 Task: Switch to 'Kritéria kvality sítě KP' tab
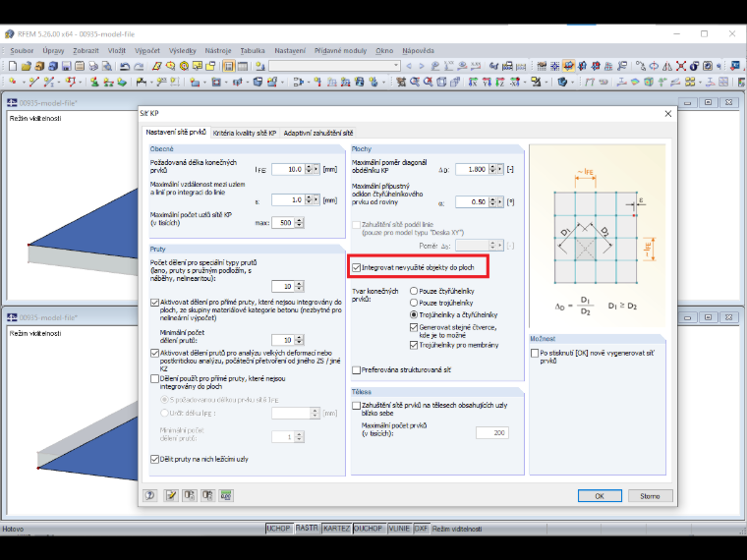pyautogui.click(x=245, y=133)
